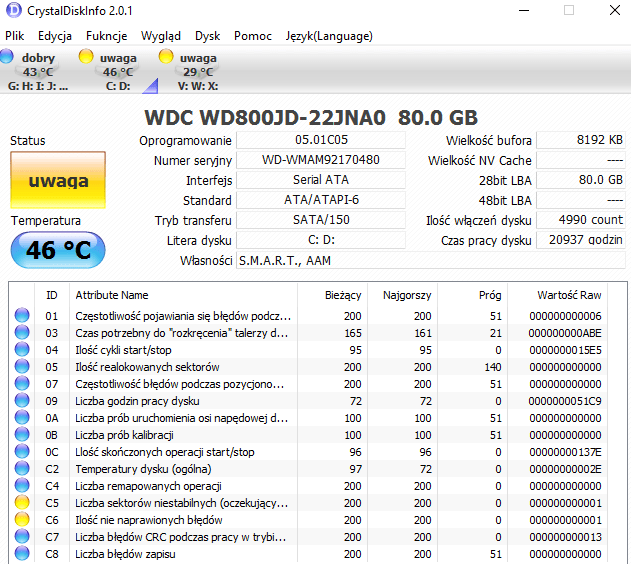Screen dimensions: 631x564
Task: Click the raw value 000000000ABE
Action: 565,333
